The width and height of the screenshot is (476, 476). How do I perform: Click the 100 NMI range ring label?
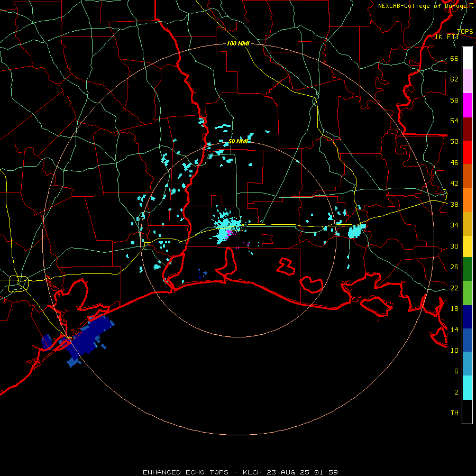(x=238, y=44)
